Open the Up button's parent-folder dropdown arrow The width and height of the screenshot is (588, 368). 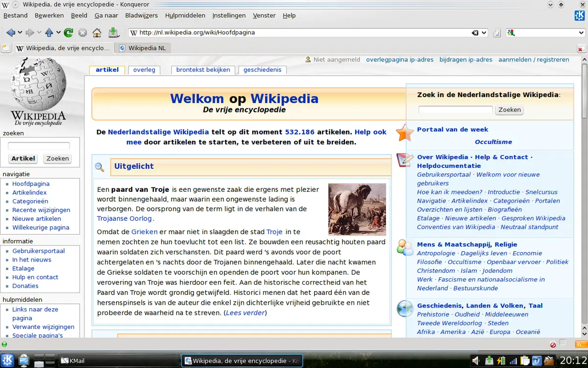tap(58, 33)
